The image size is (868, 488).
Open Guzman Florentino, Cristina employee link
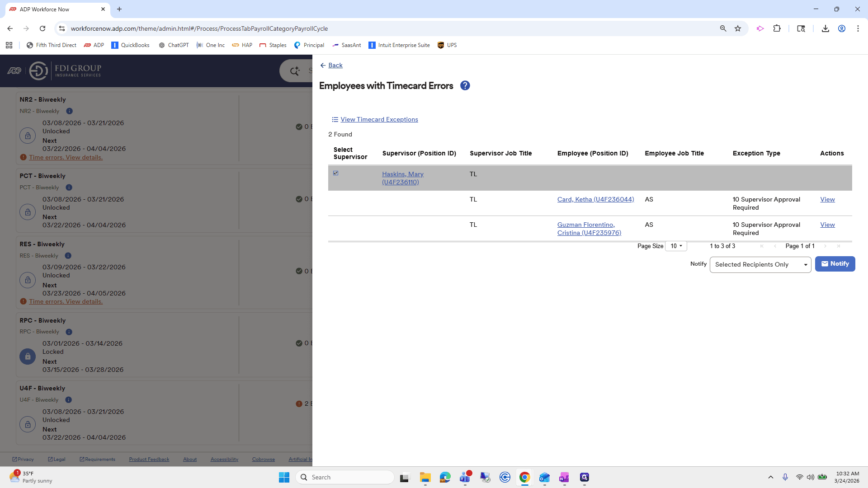(589, 229)
